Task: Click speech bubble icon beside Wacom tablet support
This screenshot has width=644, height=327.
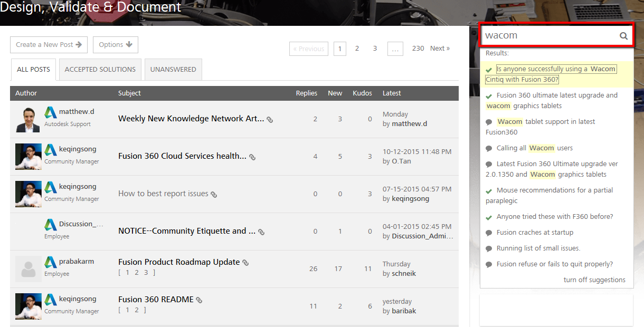Action: (489, 122)
